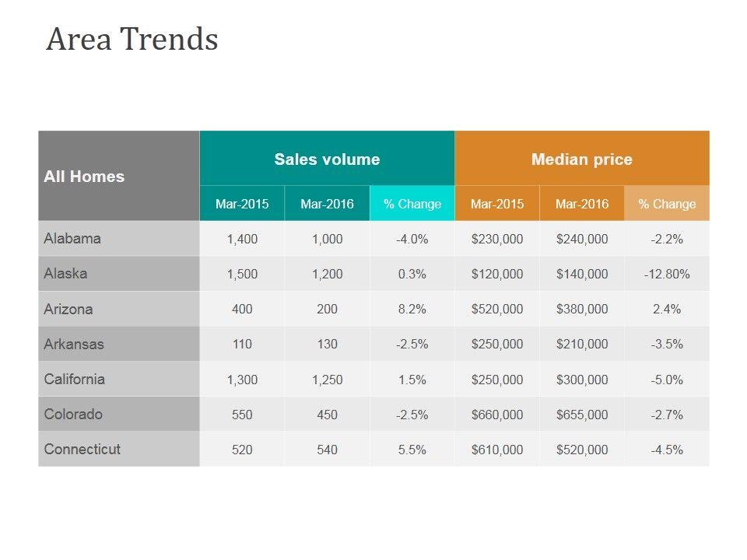This screenshot has width=747, height=560.
Task: Click the California row label
Action: click(75, 380)
